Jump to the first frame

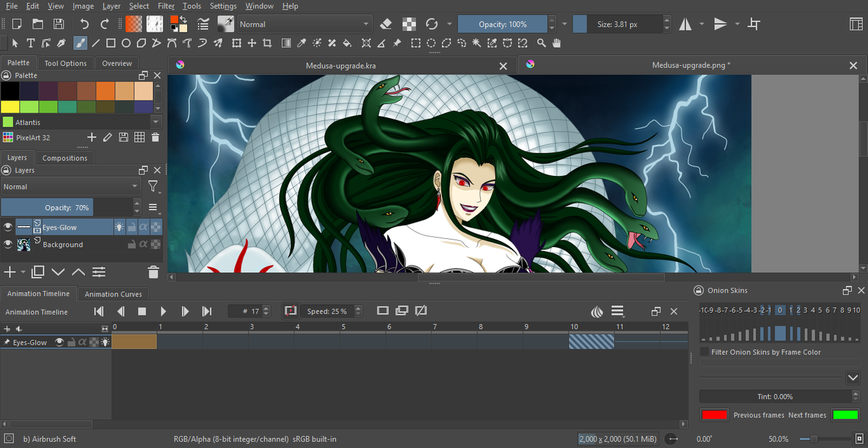pos(99,311)
